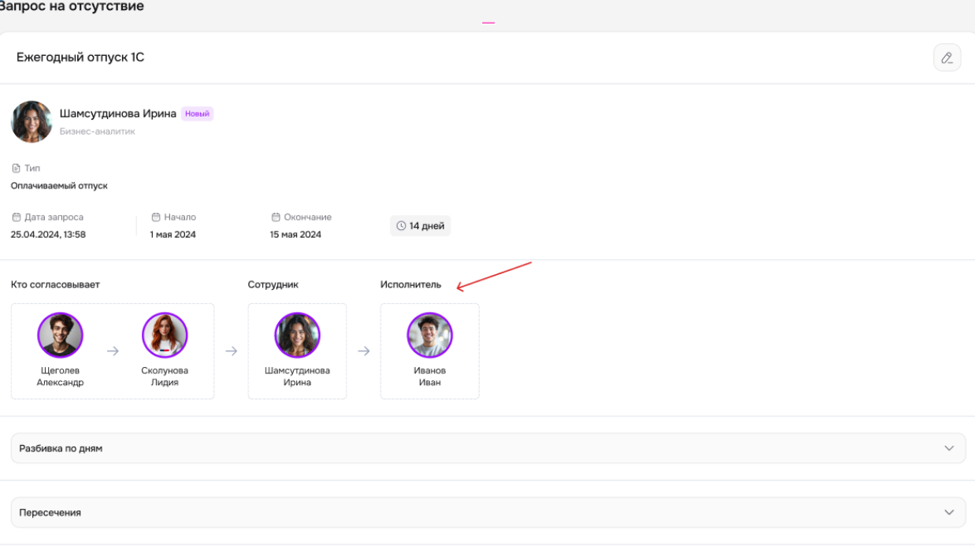Click the Ежегодный отпуск 1С title

(80, 57)
